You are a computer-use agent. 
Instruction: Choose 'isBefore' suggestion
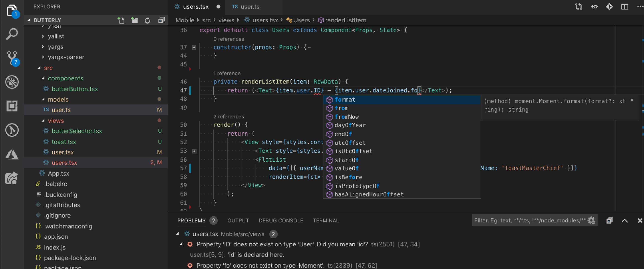[402, 177]
